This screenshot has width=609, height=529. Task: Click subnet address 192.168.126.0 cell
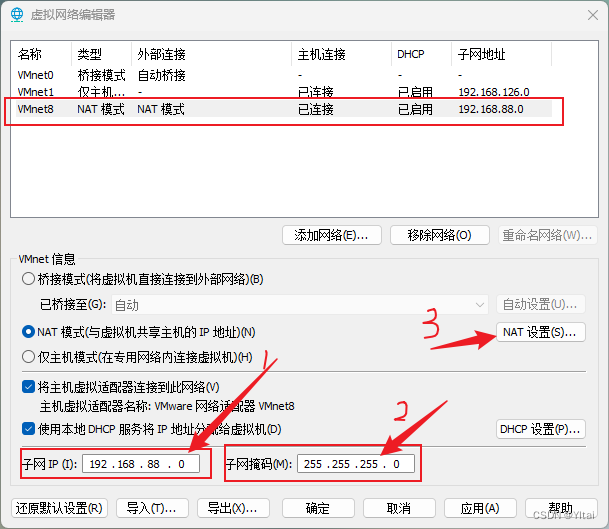click(494, 92)
